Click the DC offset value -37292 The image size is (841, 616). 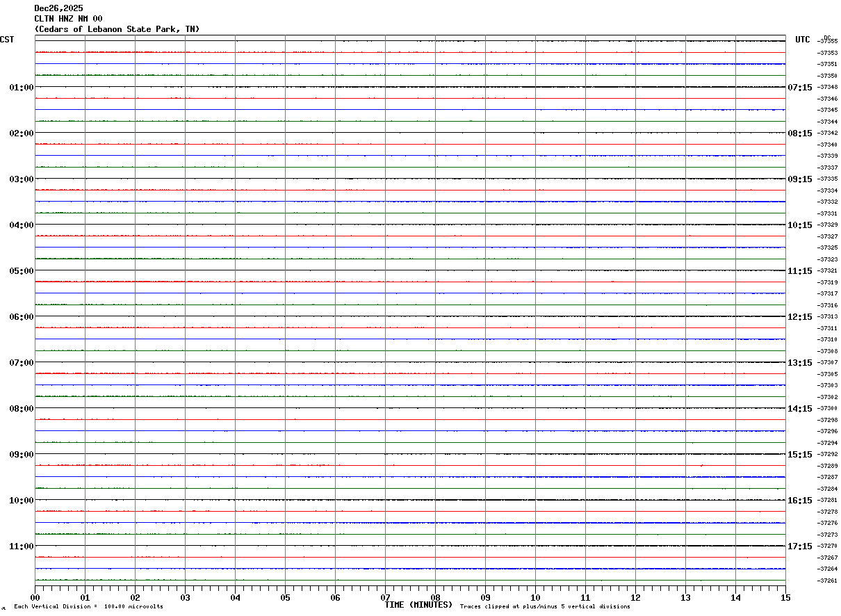pyautogui.click(x=827, y=454)
